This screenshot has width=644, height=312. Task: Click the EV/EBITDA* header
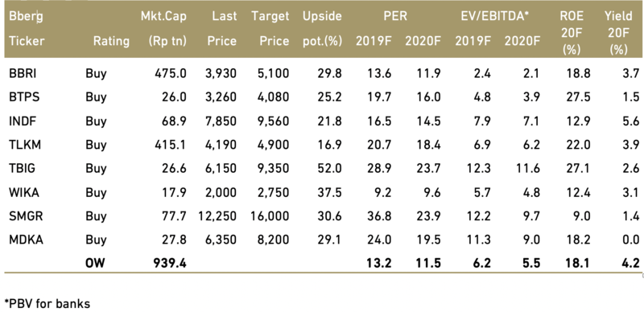coord(494,16)
